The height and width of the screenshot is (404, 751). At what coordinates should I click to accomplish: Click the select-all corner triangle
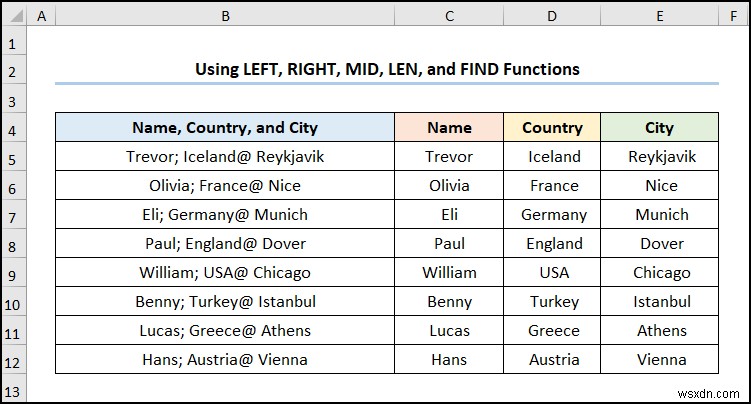tap(15, 16)
